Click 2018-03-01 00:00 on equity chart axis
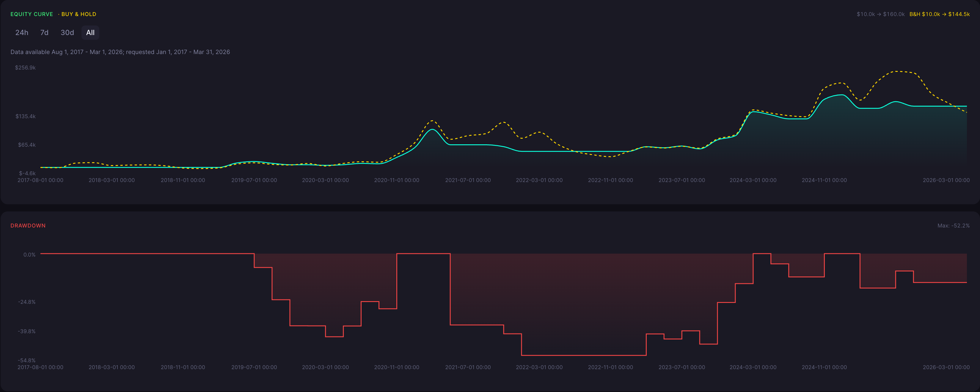 [x=111, y=180]
